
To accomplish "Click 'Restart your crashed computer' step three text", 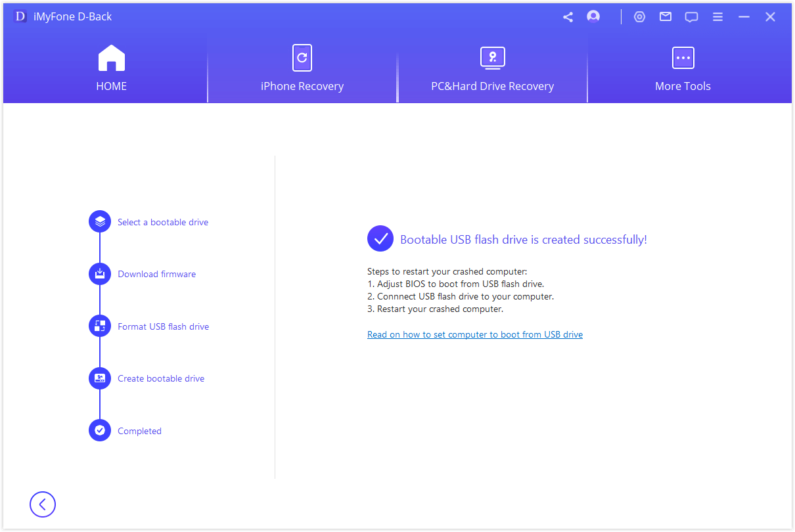I will (x=436, y=309).
